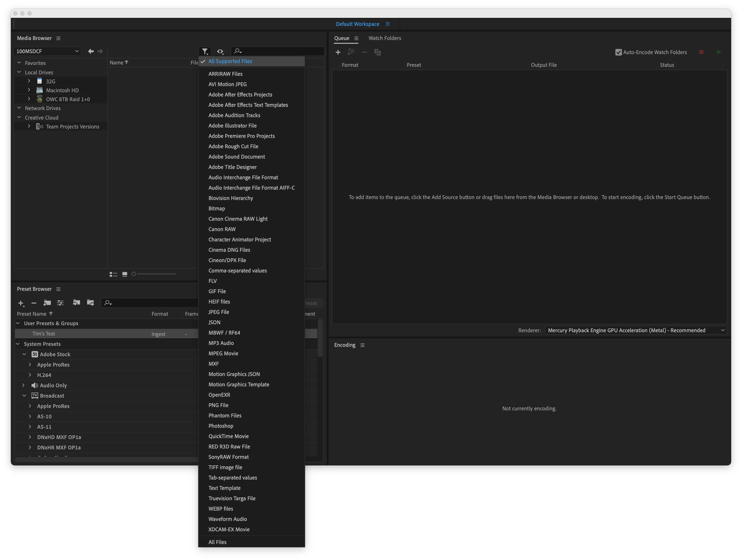Select All Supported Files checked option
742x560 pixels.
[x=230, y=61]
